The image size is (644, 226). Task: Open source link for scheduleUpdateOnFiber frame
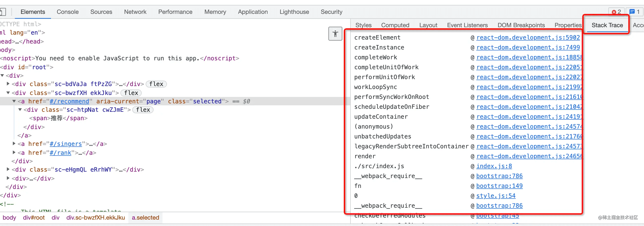click(530, 107)
